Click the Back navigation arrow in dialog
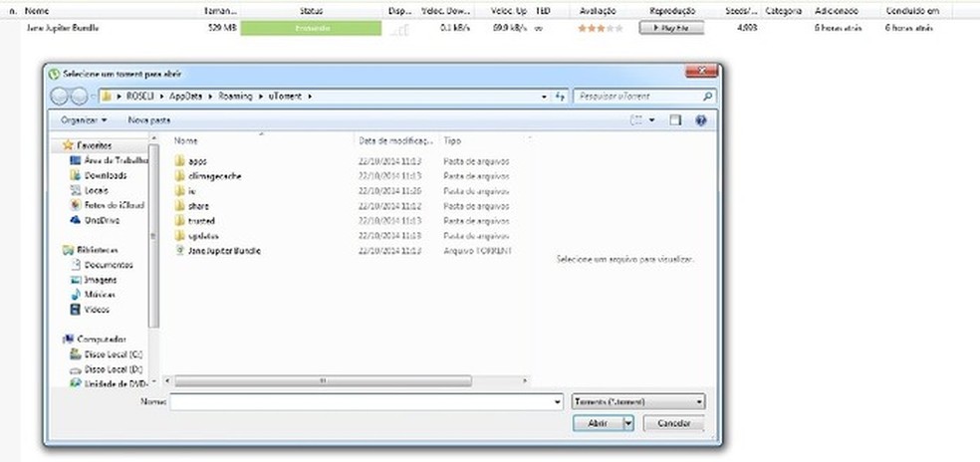The width and height of the screenshot is (980, 462). (x=60, y=97)
